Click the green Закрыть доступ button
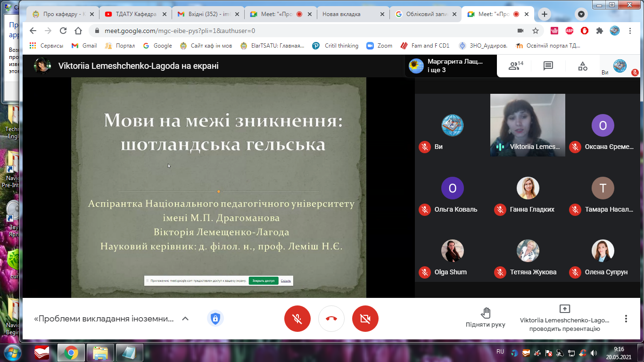Viewport: 644px width, 362px height. tap(263, 280)
